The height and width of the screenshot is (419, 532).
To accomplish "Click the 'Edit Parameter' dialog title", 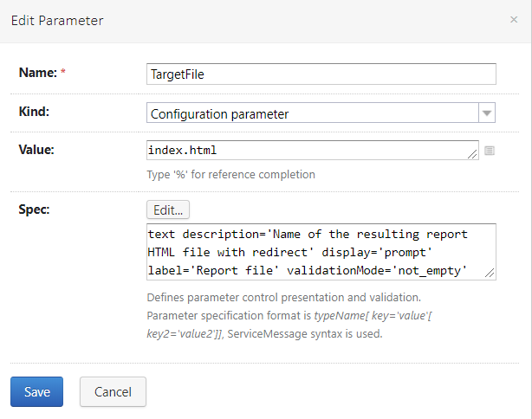I will pos(57,21).
